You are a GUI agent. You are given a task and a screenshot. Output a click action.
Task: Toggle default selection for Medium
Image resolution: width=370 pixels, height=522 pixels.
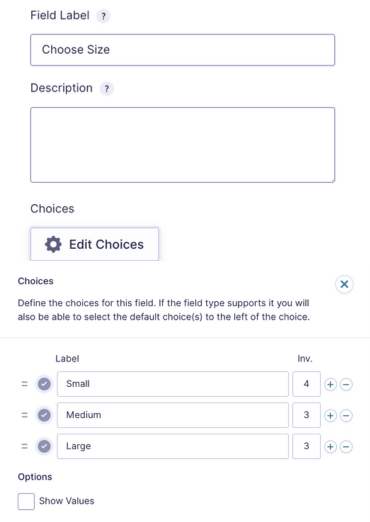tap(44, 415)
